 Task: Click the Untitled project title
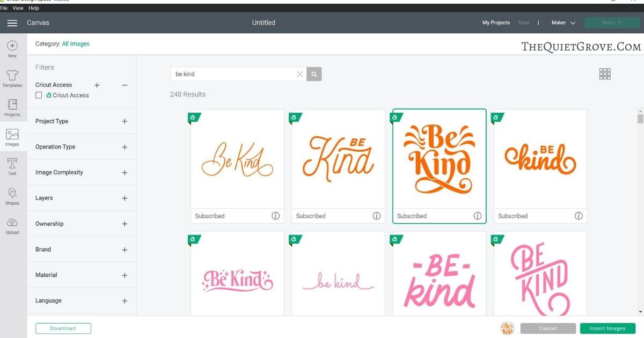(264, 23)
